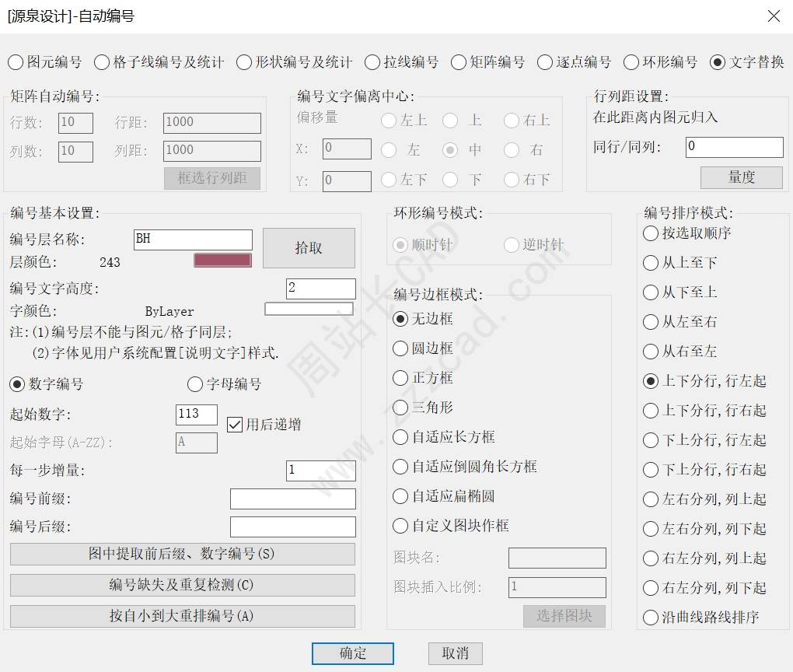Select 无边框 border mode
The height and width of the screenshot is (672, 793).
(423, 319)
